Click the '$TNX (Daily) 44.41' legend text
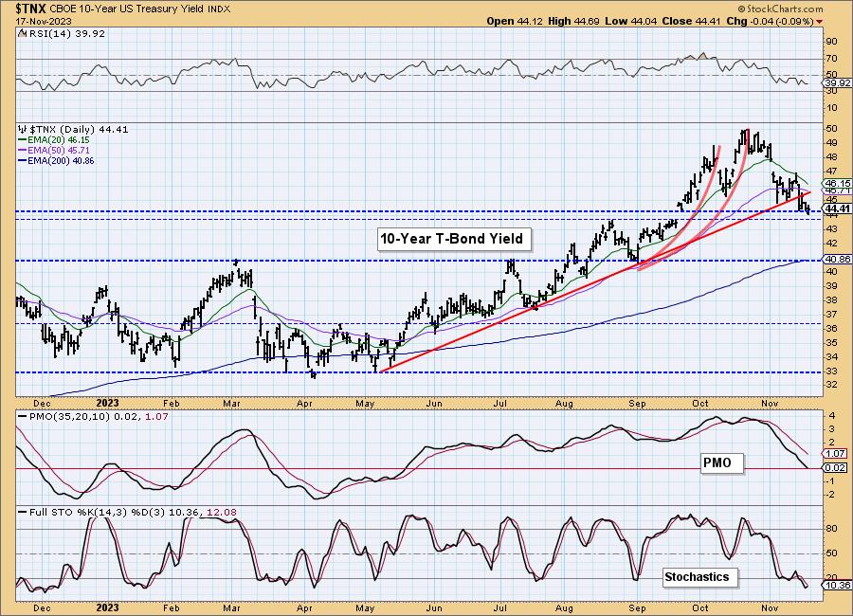The width and height of the screenshot is (853, 616). [x=79, y=130]
